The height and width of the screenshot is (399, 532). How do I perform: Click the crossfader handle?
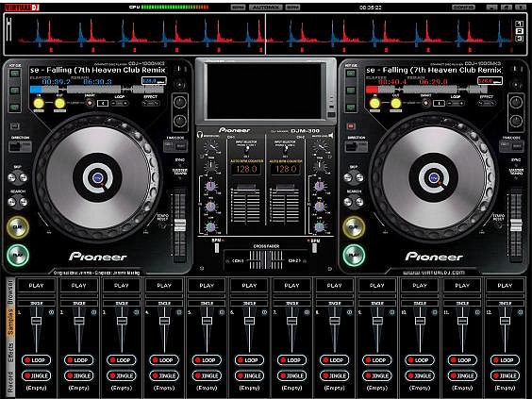point(267,260)
